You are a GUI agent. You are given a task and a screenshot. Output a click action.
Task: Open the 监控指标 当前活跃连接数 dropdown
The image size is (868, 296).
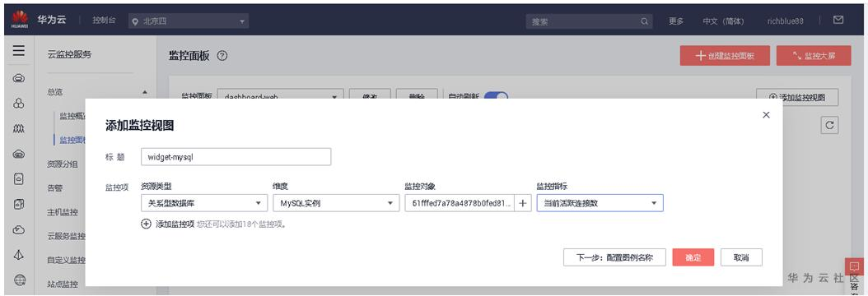pos(600,203)
